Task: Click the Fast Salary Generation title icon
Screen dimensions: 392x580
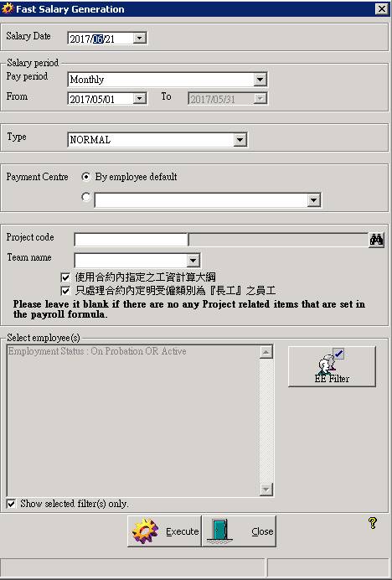Action: (x=7, y=9)
